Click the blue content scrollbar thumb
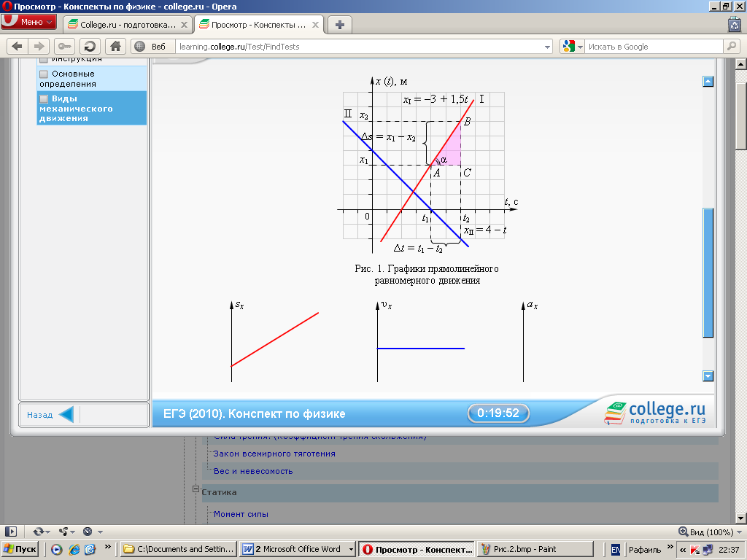 (x=708, y=273)
